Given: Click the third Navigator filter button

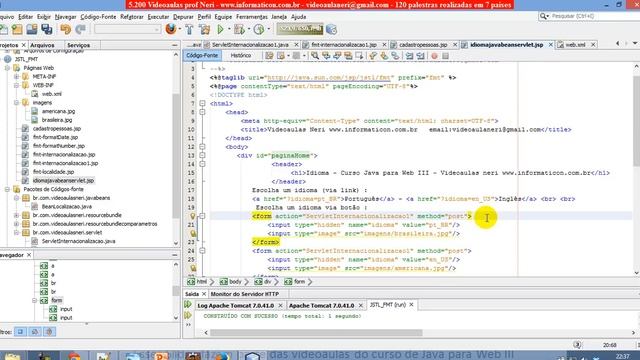Looking at the screenshot, I should (x=50, y=332).
